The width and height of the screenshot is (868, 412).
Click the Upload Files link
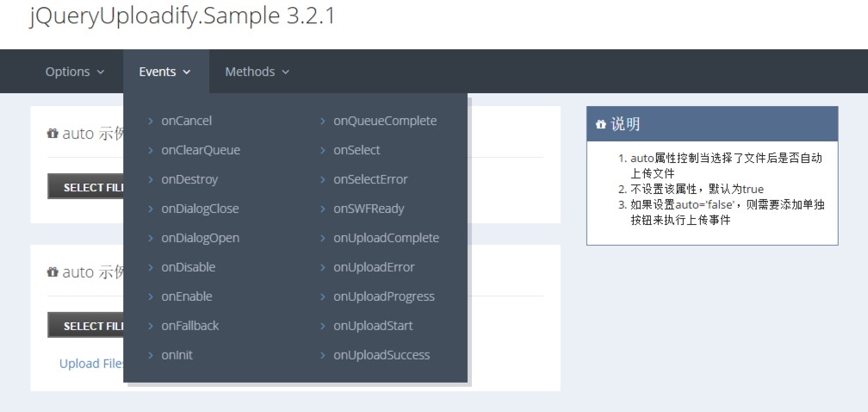[91, 363]
